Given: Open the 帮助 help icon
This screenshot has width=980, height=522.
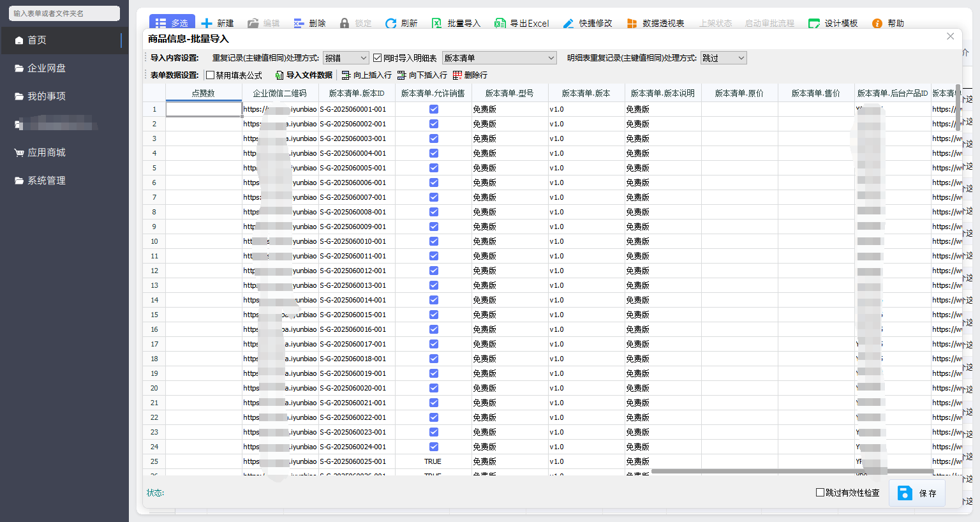Looking at the screenshot, I should 877,24.
